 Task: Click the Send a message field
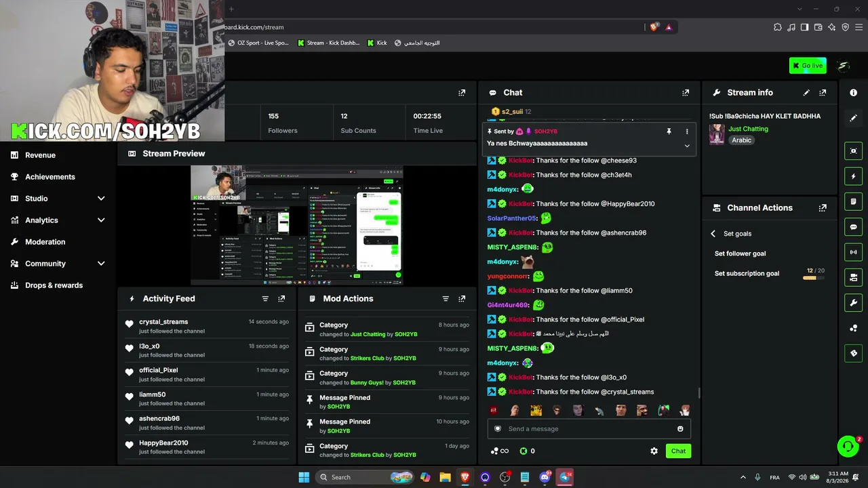click(x=589, y=429)
